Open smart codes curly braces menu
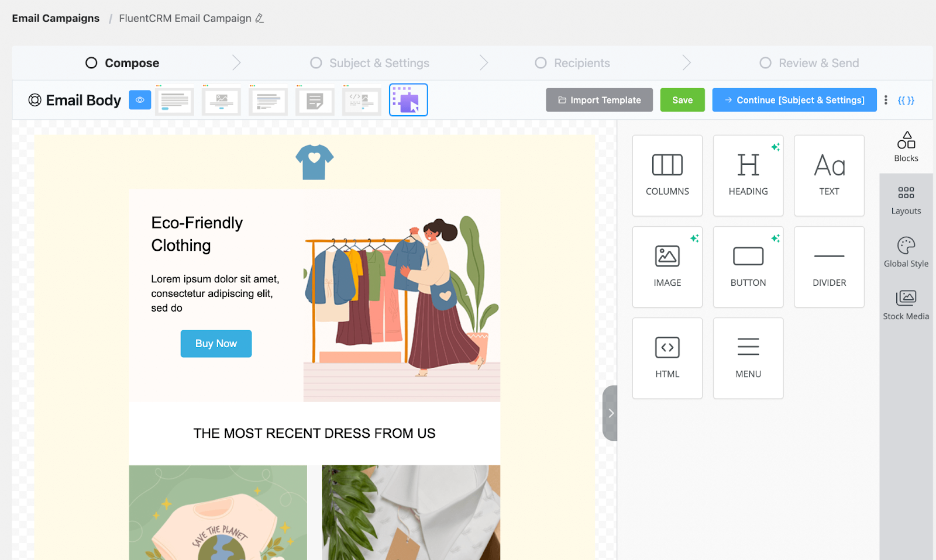 pyautogui.click(x=906, y=100)
